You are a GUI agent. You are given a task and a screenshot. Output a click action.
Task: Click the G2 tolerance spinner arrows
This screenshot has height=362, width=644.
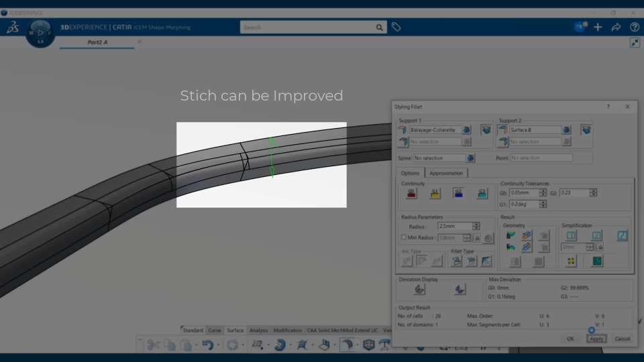[x=593, y=193]
